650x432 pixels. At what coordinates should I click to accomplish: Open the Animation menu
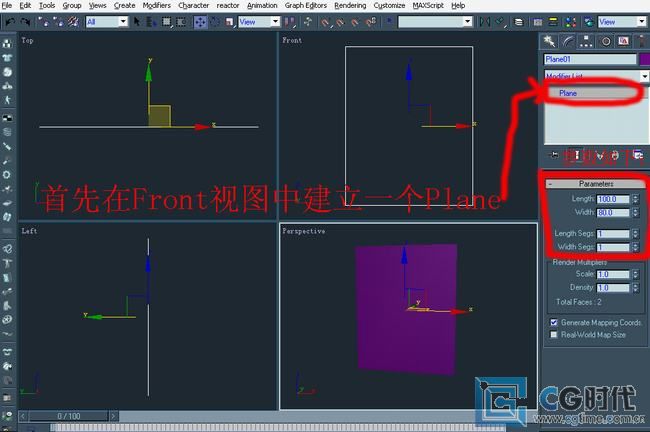pyautogui.click(x=262, y=5)
